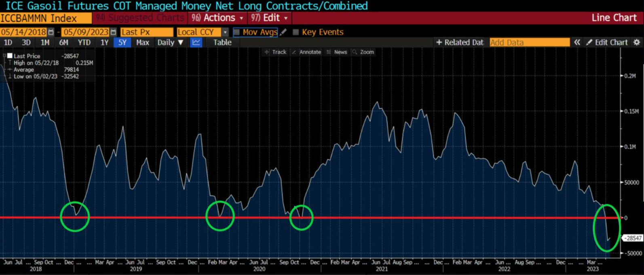
Task: Click the line chart view icon
Action: pos(196,42)
